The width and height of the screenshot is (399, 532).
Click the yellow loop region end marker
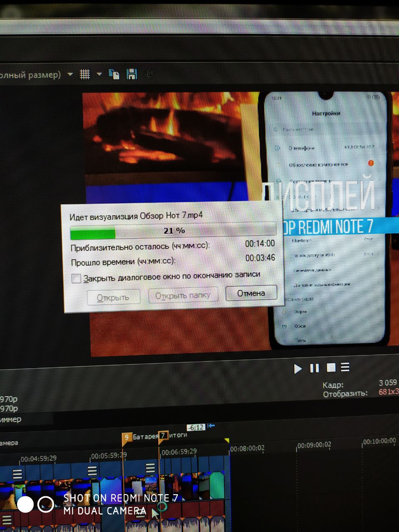[227, 441]
